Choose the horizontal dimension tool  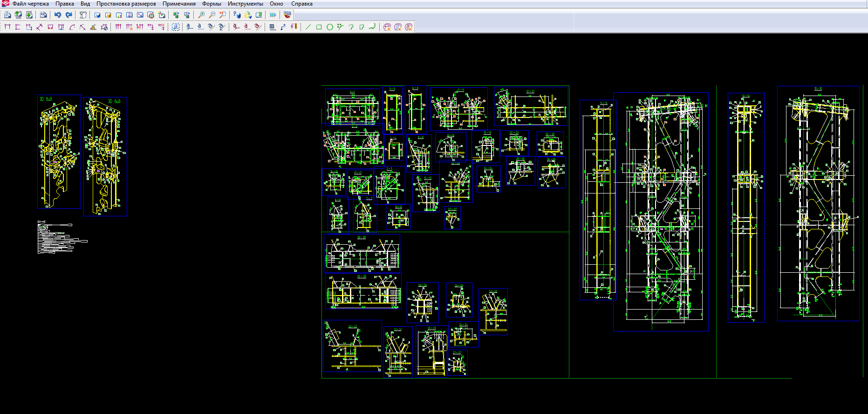click(x=7, y=27)
